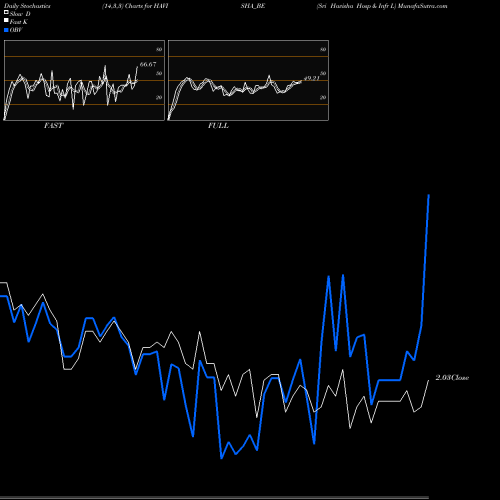The height and width of the screenshot is (500, 500).
Task: Click the 49.21 value in the FULL chart
Action: pyautogui.click(x=312, y=78)
